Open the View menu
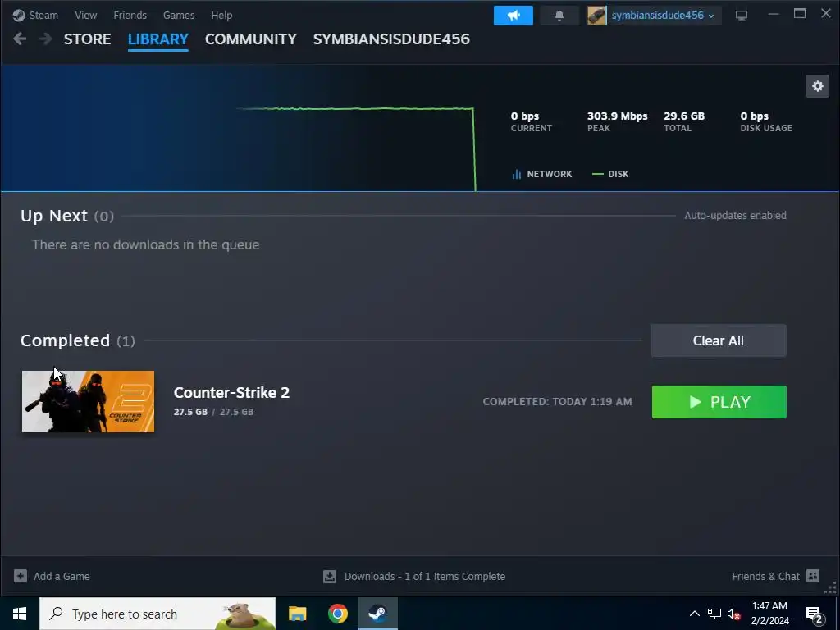This screenshot has width=840, height=630. tap(85, 15)
